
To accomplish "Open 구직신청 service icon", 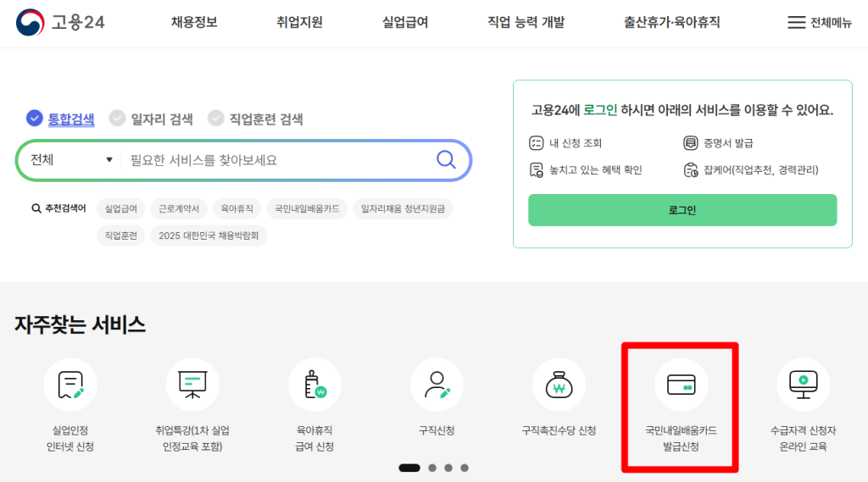I will tap(437, 385).
